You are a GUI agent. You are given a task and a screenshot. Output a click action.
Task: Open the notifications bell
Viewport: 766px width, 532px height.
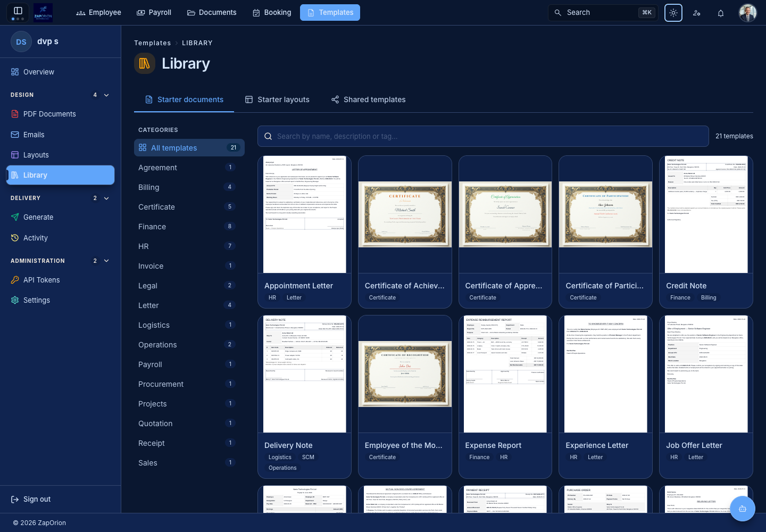click(721, 13)
